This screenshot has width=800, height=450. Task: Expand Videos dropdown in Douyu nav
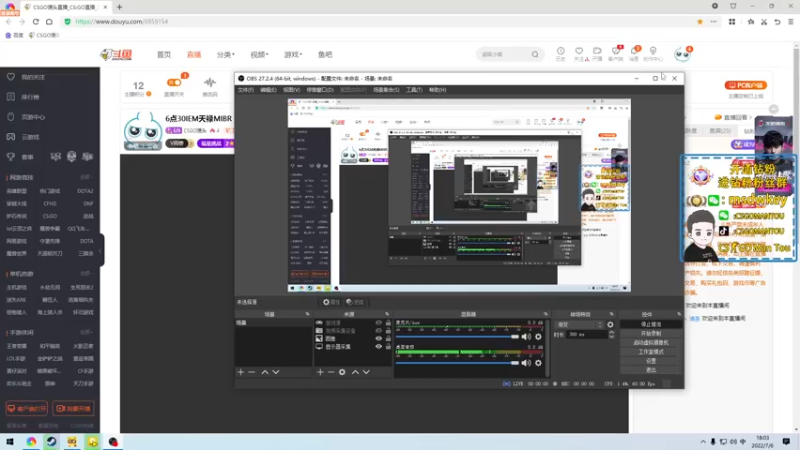(x=259, y=55)
